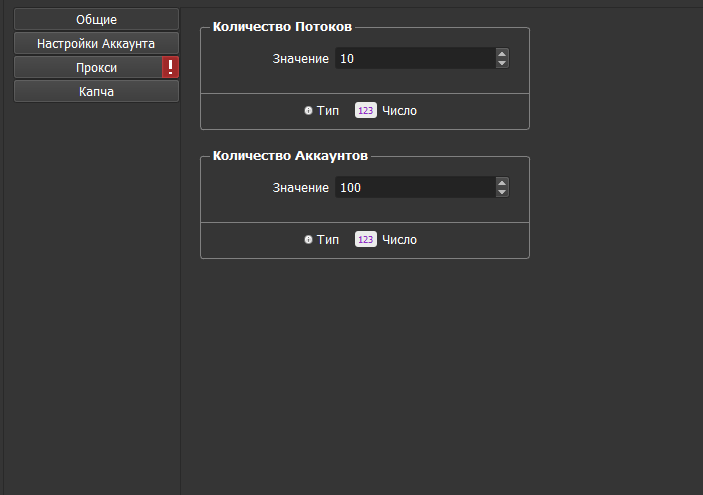Click the red warning icon beside Прокси
This screenshot has height=495, width=703.
click(x=171, y=67)
